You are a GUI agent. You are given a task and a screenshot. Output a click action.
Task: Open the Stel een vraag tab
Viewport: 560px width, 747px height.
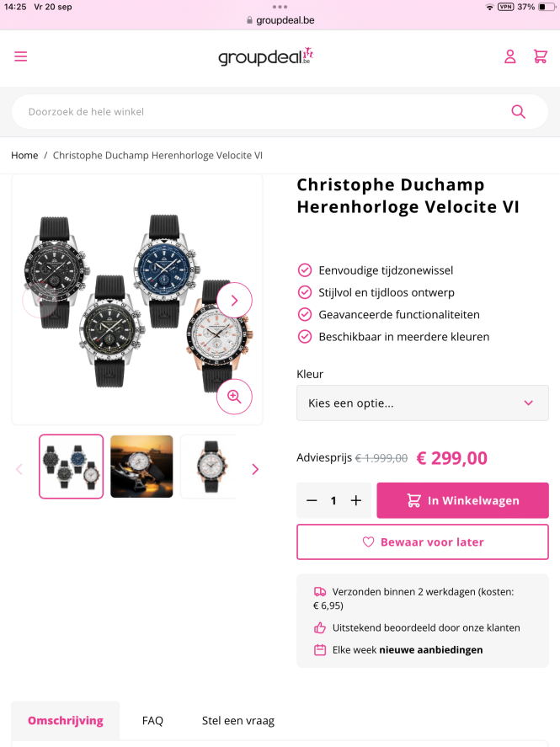[x=238, y=720]
